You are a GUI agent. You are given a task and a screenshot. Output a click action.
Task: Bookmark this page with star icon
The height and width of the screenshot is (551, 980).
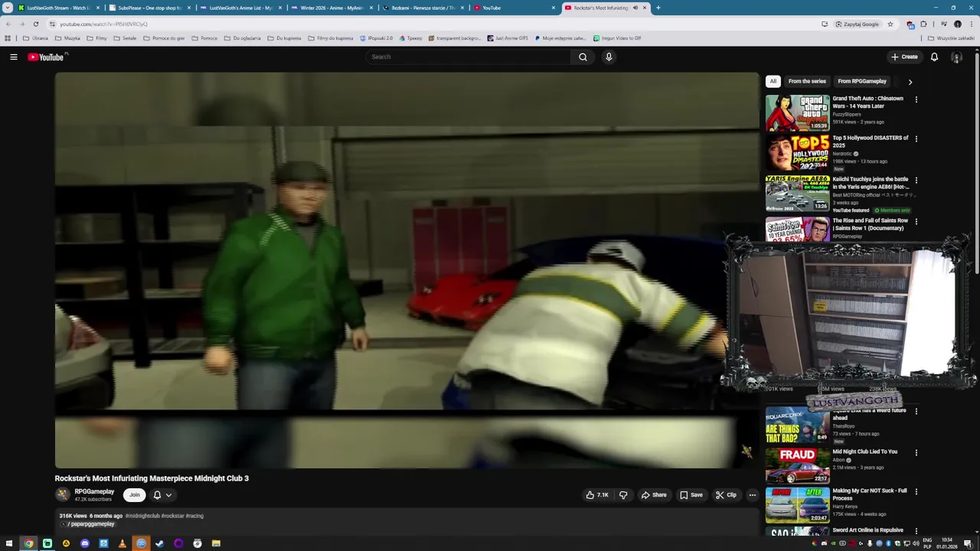tap(890, 24)
